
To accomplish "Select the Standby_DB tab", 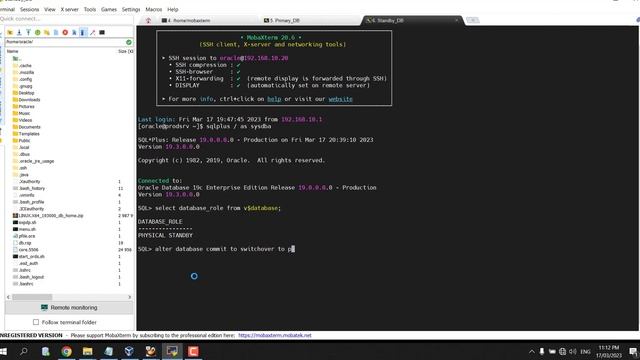I will tap(412, 20).
